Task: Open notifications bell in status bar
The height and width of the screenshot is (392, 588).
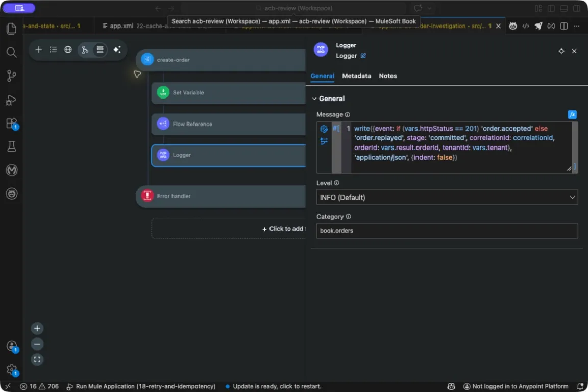Action: [x=580, y=386]
